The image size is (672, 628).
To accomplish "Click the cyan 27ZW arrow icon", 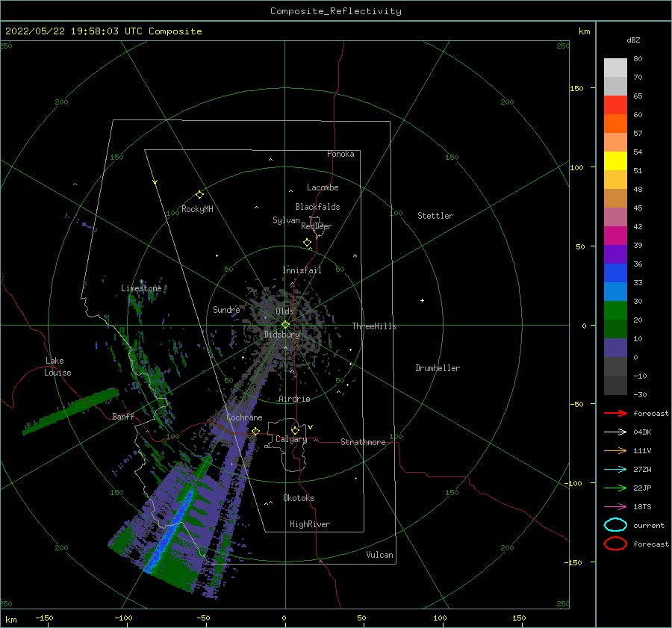I will [615, 470].
